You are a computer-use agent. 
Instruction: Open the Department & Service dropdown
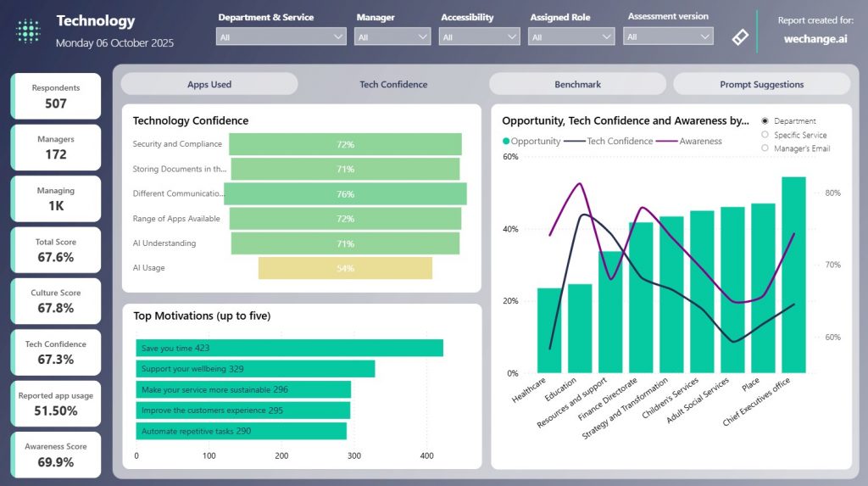(x=281, y=37)
